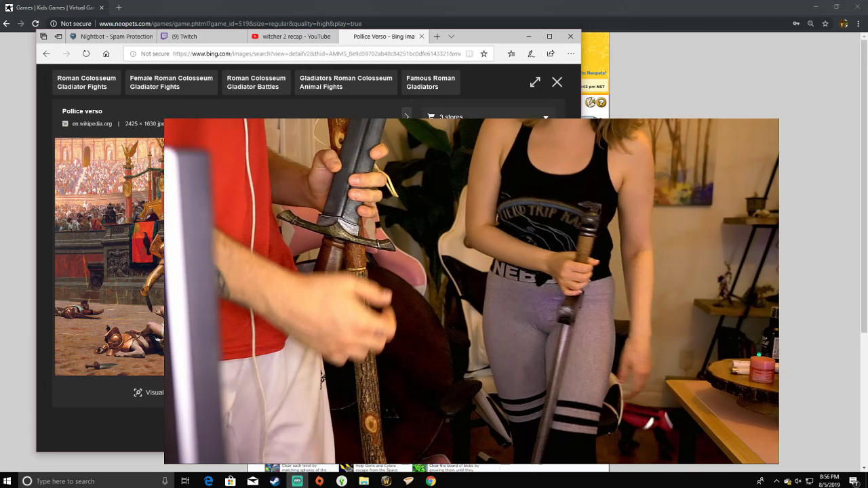Expand the Edge tab preview chevron
This screenshot has height=488, width=868.
452,37
